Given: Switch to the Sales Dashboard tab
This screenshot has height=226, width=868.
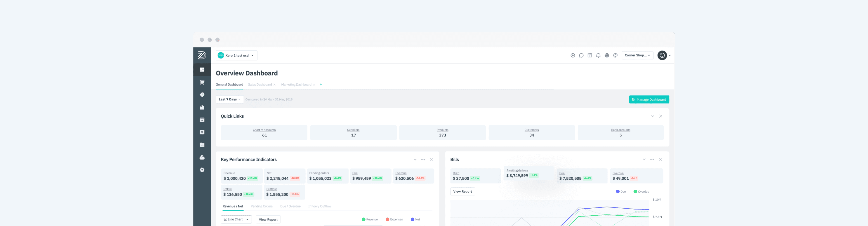Looking at the screenshot, I should [x=260, y=85].
